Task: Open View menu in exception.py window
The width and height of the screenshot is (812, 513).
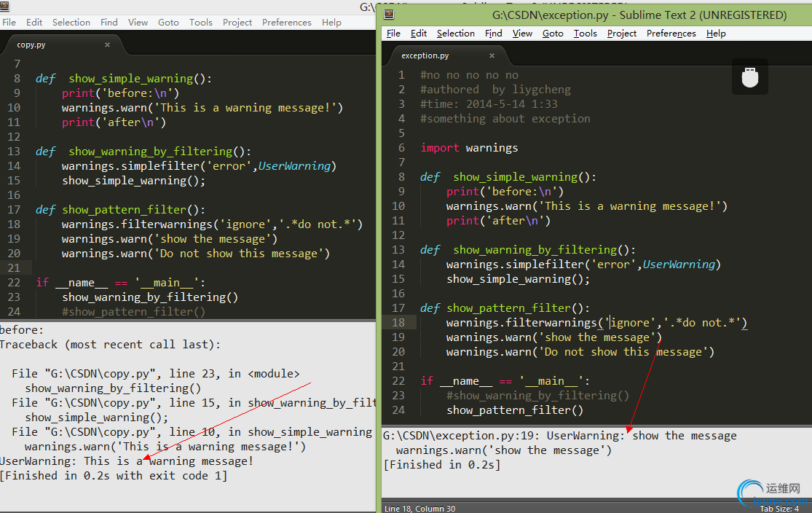Action: pyautogui.click(x=522, y=34)
